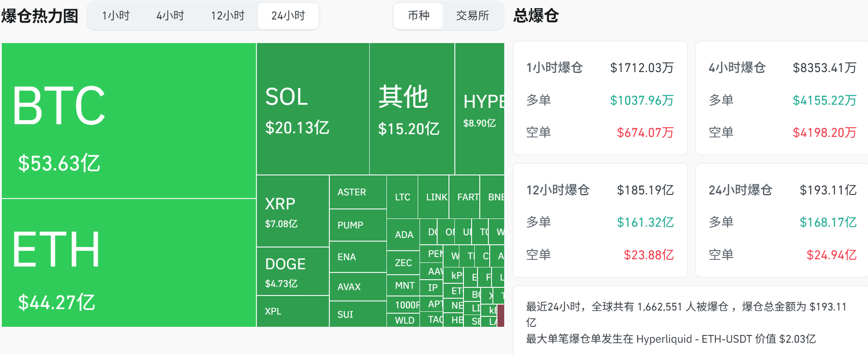Click the PUMP heatmap block
Image resolution: width=868 pixels, height=354 pixels.
coord(357,225)
